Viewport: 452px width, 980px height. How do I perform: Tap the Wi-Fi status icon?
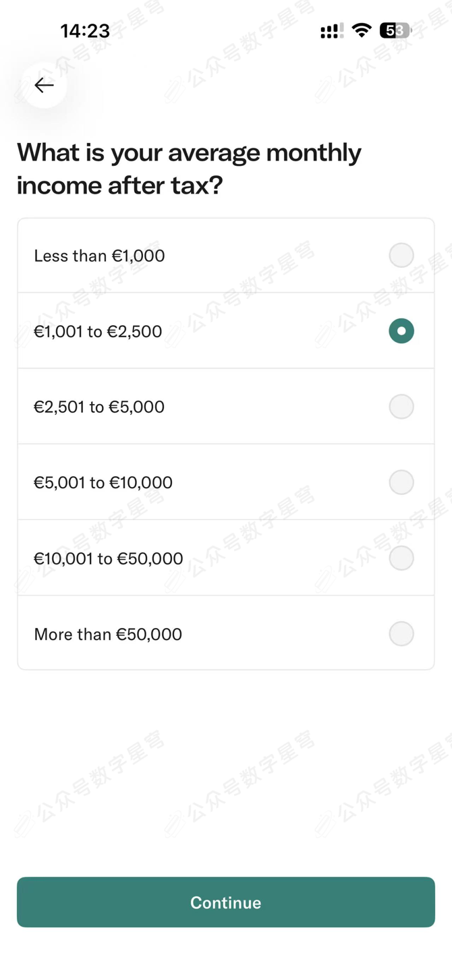(362, 30)
